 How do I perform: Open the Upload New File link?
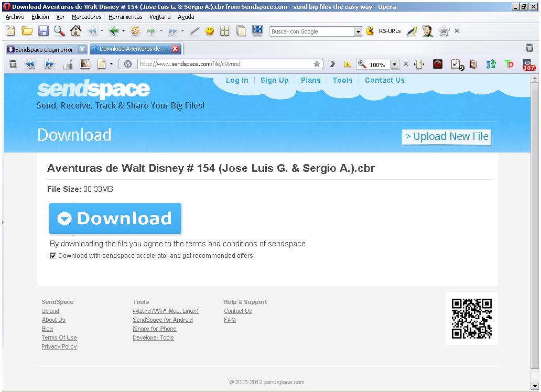click(447, 137)
